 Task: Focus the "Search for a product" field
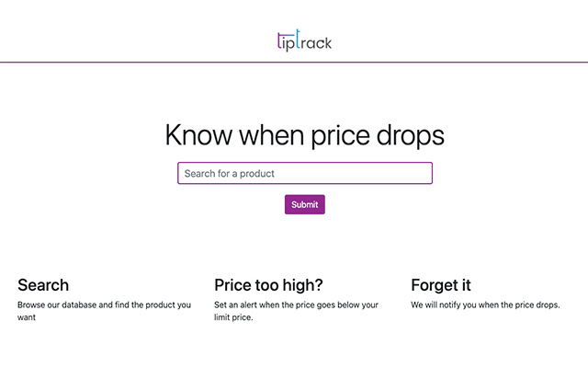pyautogui.click(x=304, y=173)
